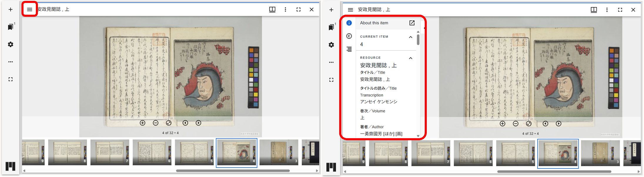This screenshot has width=644, height=177.
Task: Select highlighted thumbnail 4 in left viewer
Action: coord(237,153)
